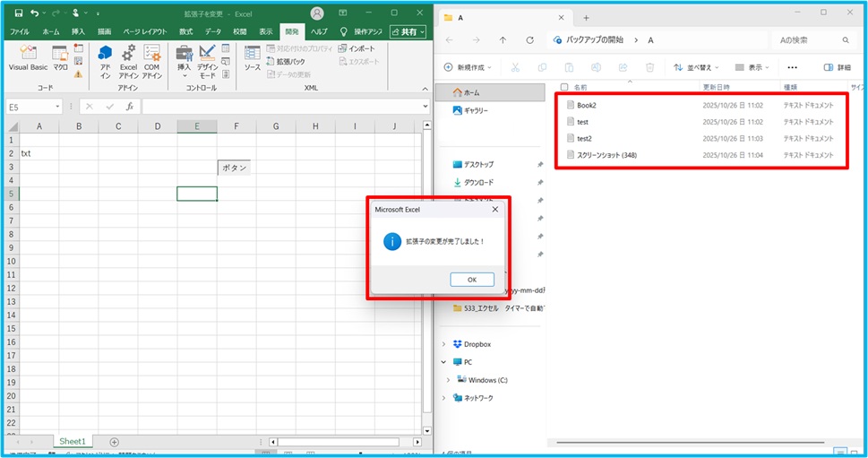The height and width of the screenshot is (458, 868).
Task: Open the Excel アドイン dialog
Action: [x=128, y=60]
